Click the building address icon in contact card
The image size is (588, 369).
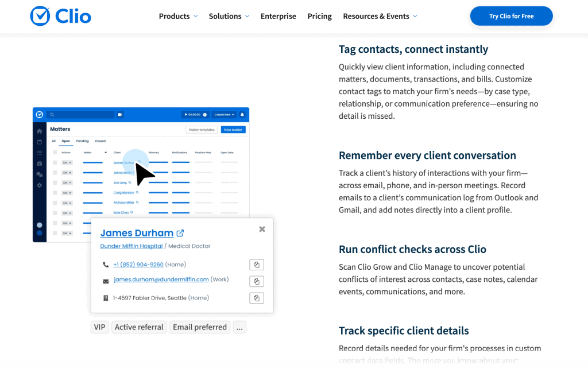pyautogui.click(x=106, y=298)
